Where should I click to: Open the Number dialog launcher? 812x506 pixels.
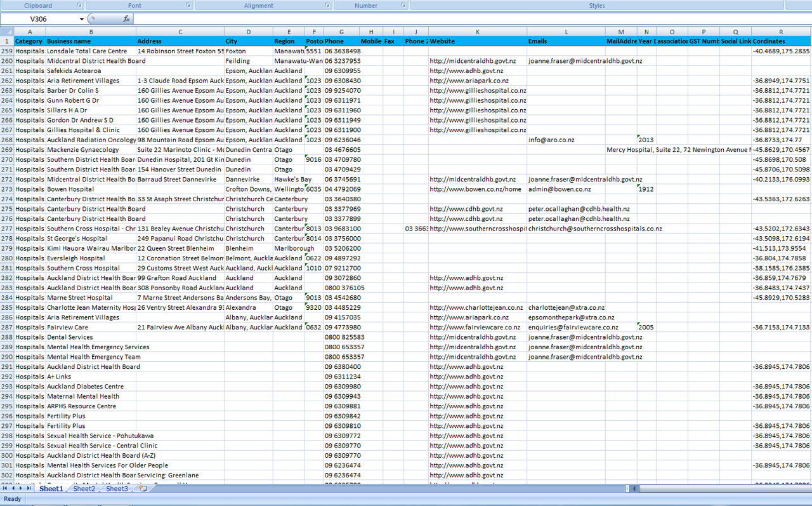point(403,5)
